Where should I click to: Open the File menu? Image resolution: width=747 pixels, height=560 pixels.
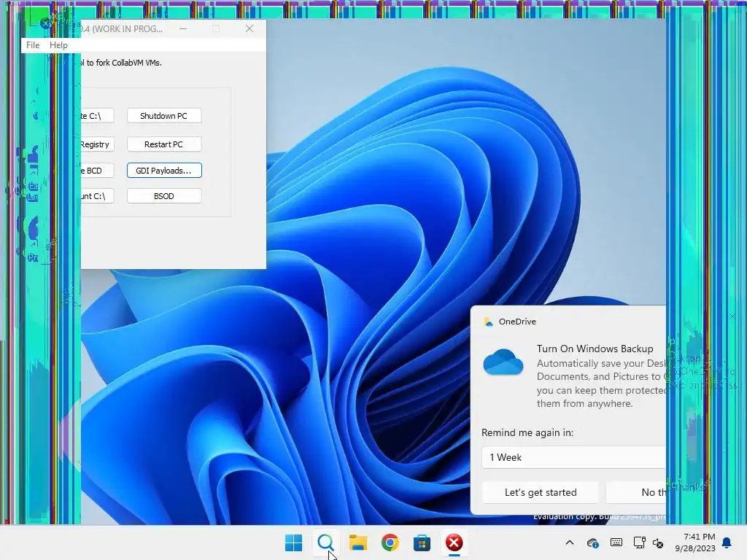(x=33, y=45)
